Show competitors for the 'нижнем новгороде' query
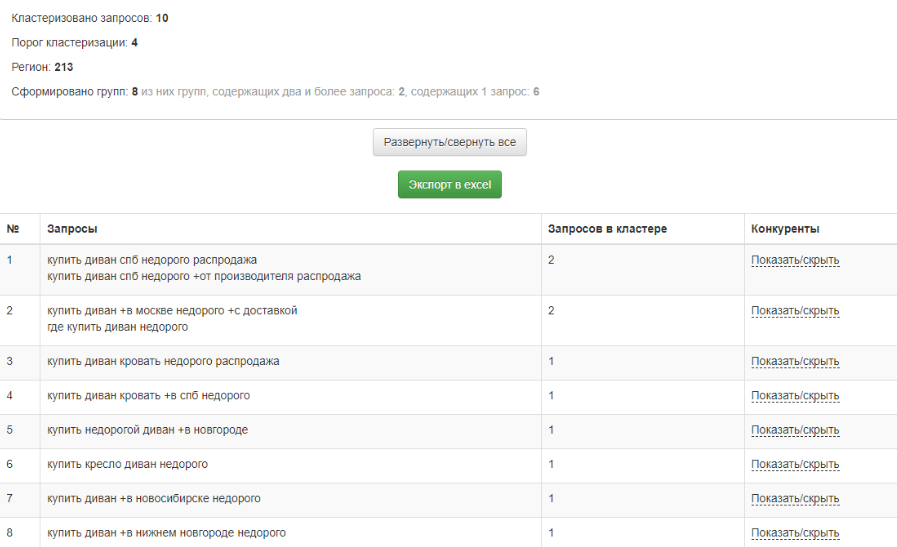This screenshot has height=547, width=897. [795, 532]
